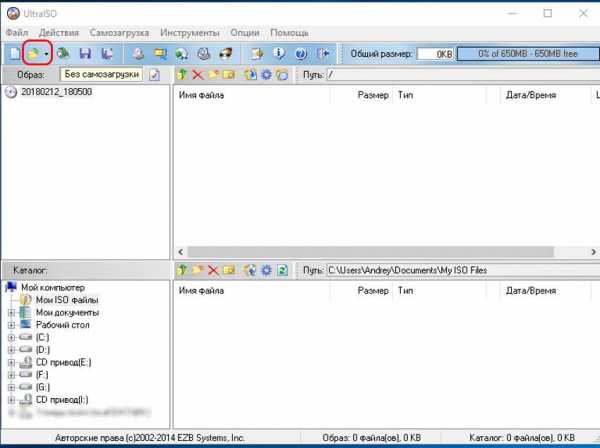Open the boot properties icon next to Без самозагрузки
The width and height of the screenshot is (600, 448).
click(154, 75)
